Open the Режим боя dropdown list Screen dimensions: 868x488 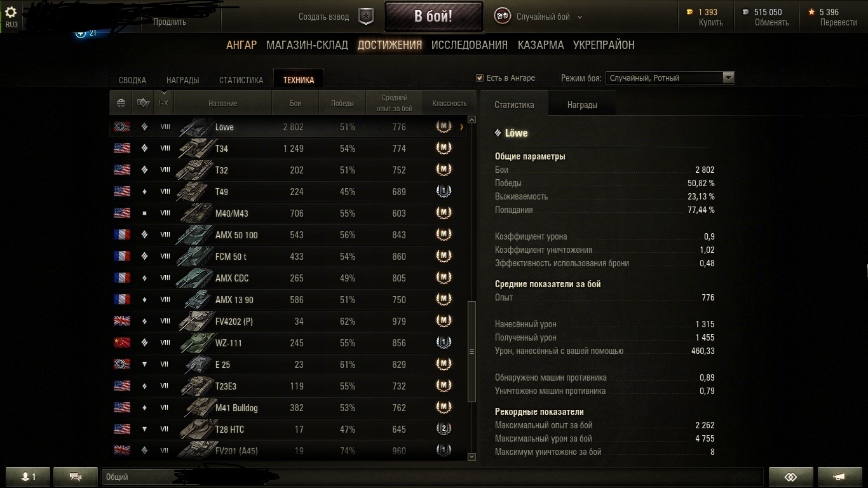[670, 78]
